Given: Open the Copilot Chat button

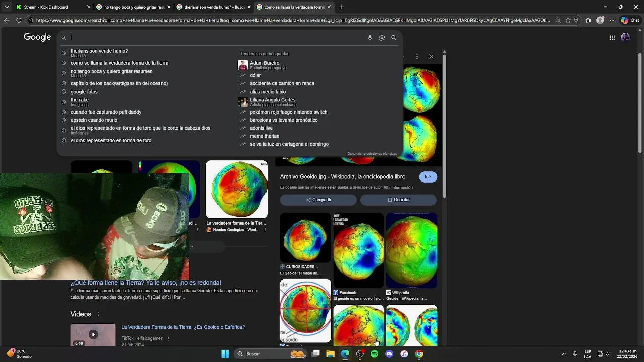Looking at the screenshot, I should [630, 20].
